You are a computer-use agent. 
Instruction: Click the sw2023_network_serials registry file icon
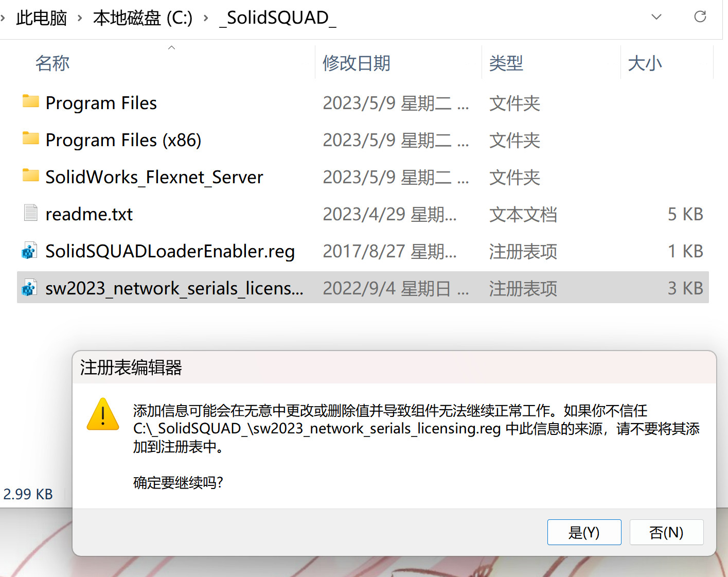coord(29,288)
